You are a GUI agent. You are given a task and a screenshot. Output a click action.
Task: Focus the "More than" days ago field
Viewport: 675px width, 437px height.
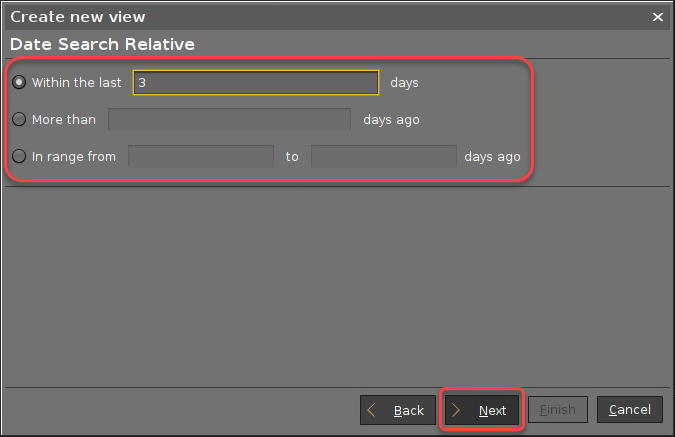[x=229, y=120]
